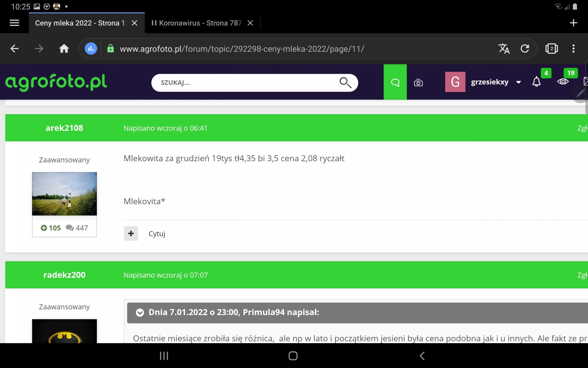Click Cytuj to quote arek2108's post
588x368 pixels.
tap(157, 234)
